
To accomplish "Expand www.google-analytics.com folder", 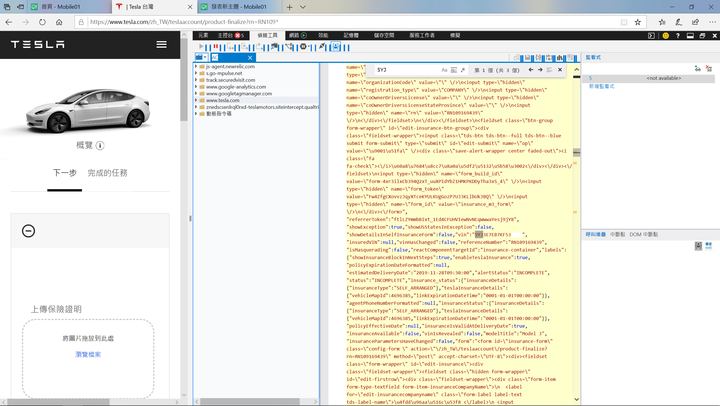I will pyautogui.click(x=197, y=87).
